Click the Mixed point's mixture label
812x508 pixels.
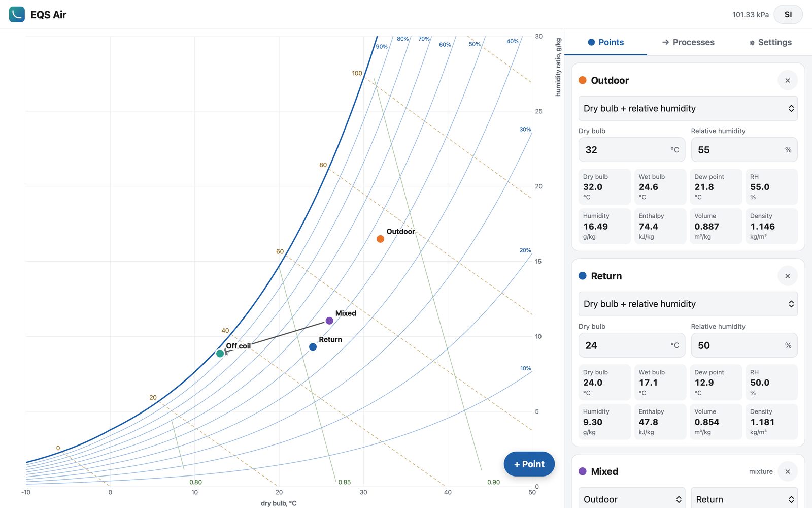pos(761,471)
